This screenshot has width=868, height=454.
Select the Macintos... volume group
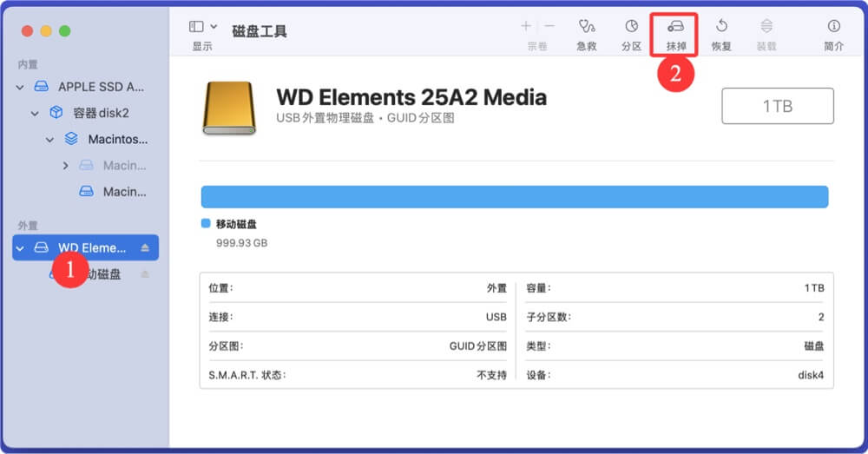point(118,140)
